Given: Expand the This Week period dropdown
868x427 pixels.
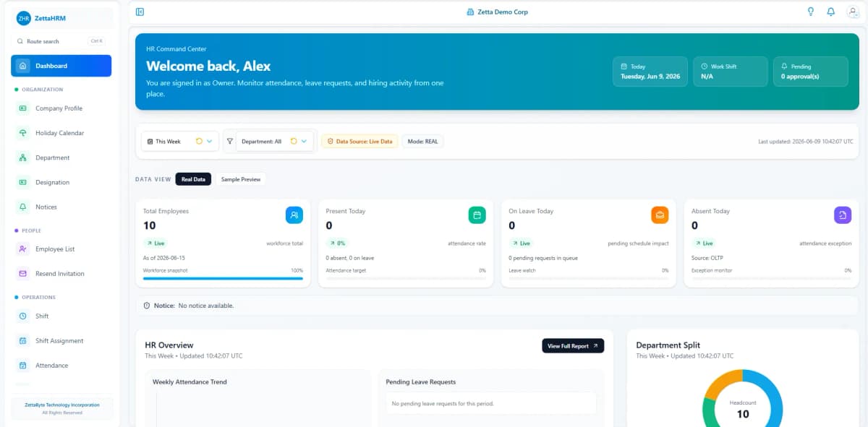Looking at the screenshot, I should 180,142.
